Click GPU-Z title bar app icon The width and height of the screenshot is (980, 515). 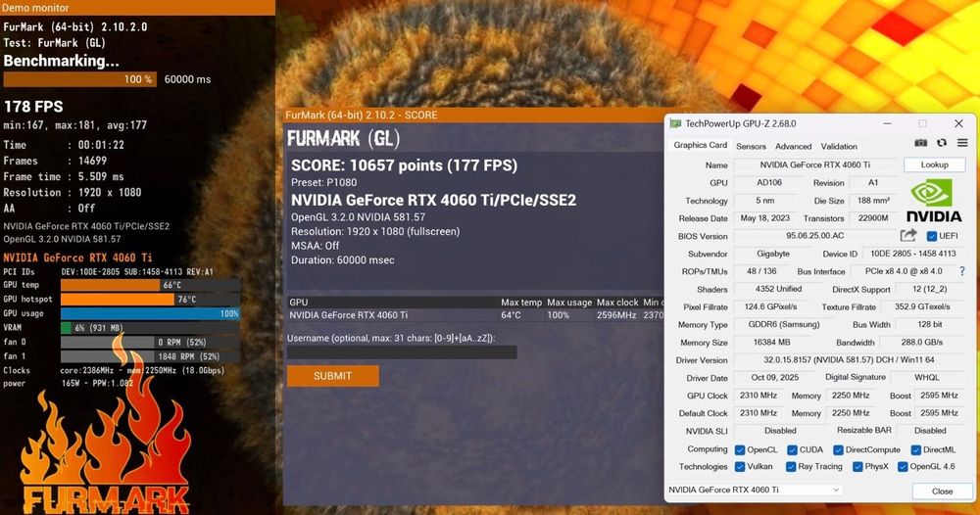point(675,123)
